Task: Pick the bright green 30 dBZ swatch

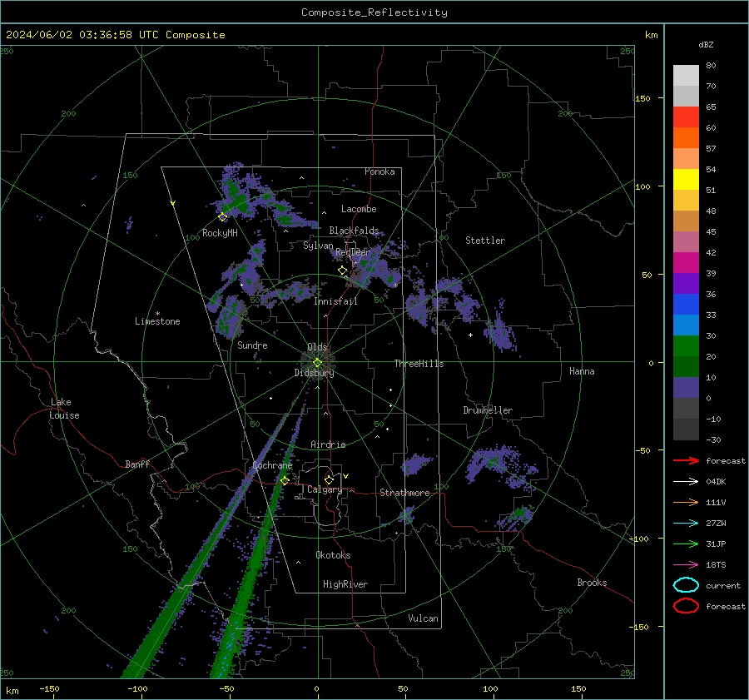Action: click(x=686, y=346)
